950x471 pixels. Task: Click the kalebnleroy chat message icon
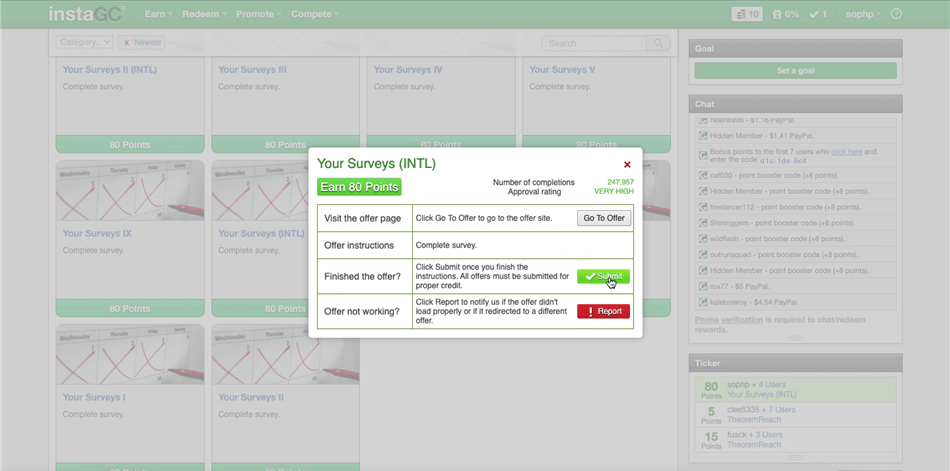pos(703,301)
